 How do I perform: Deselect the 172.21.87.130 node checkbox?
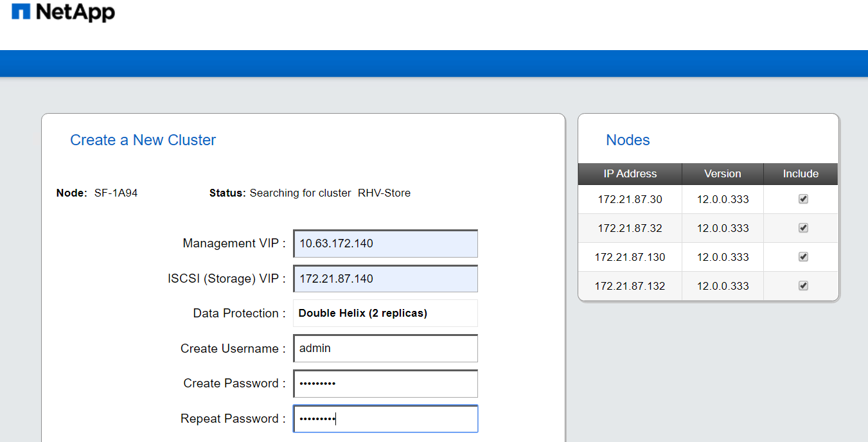[x=803, y=257]
